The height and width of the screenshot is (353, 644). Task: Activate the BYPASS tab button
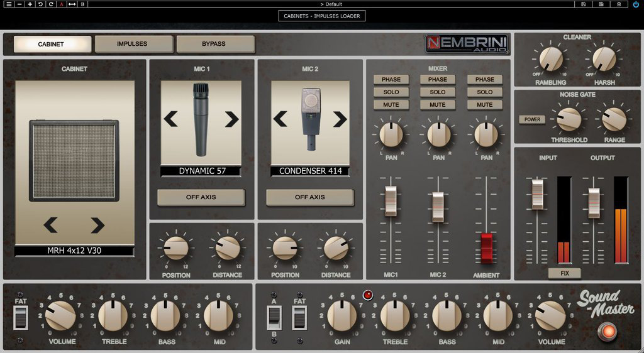point(215,44)
